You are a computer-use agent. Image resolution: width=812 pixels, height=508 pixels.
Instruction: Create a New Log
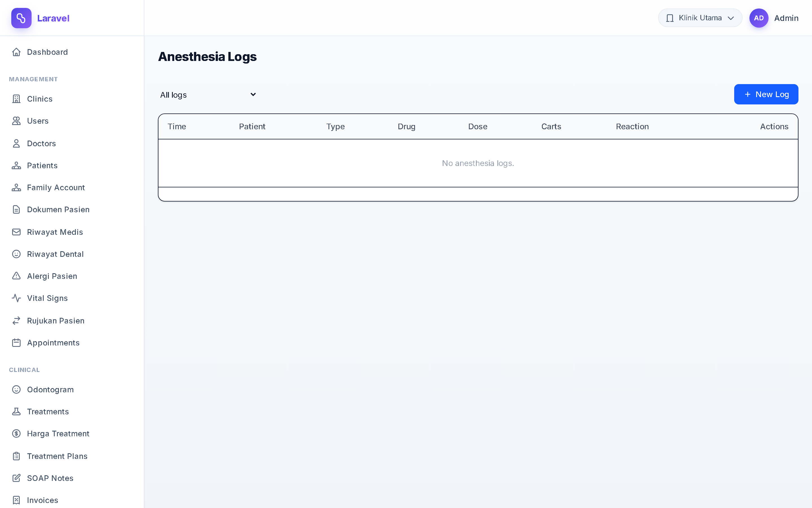pos(766,95)
